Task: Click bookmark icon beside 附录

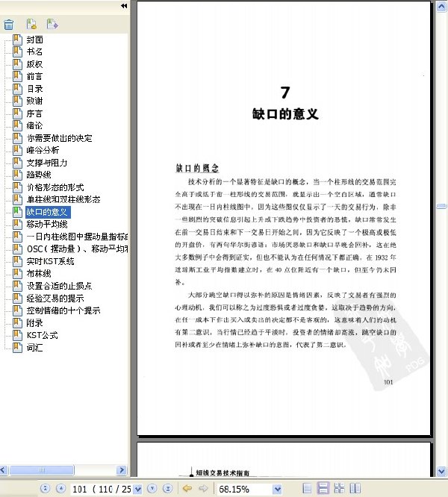Action: click(x=17, y=322)
